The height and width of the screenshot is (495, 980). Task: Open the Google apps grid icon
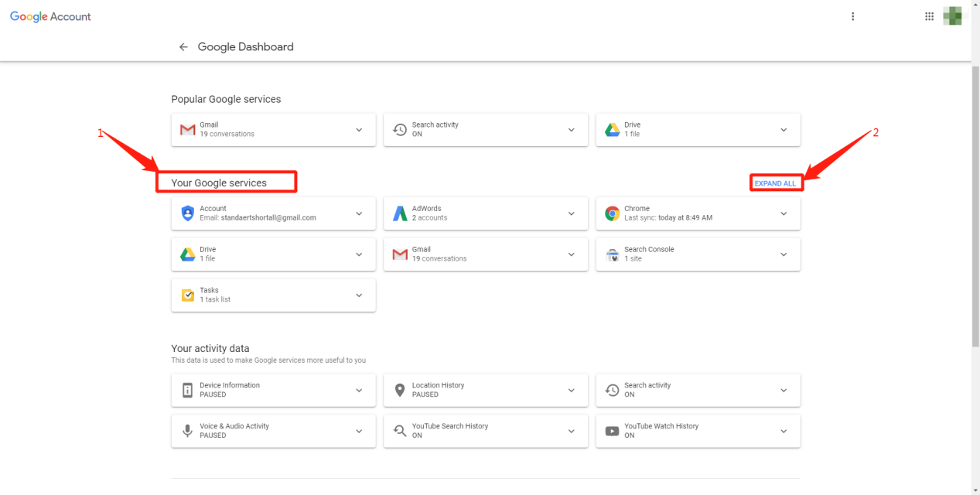pyautogui.click(x=929, y=16)
